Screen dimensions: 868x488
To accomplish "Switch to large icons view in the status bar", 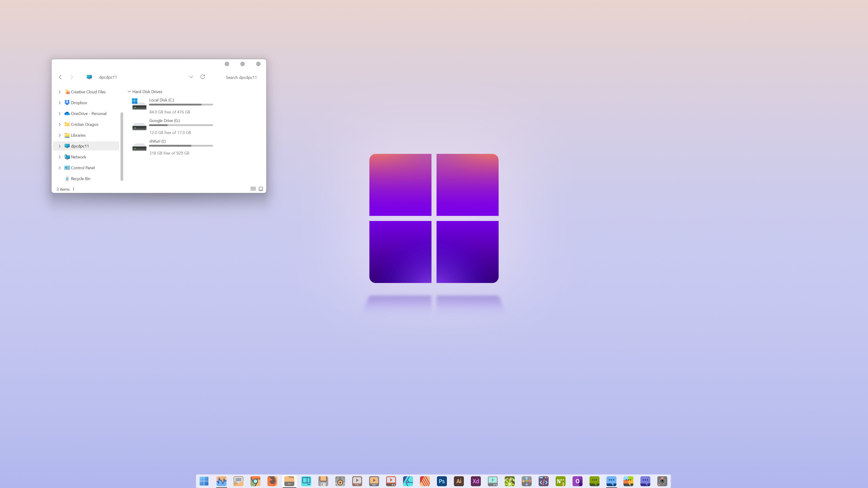I will 261,189.
